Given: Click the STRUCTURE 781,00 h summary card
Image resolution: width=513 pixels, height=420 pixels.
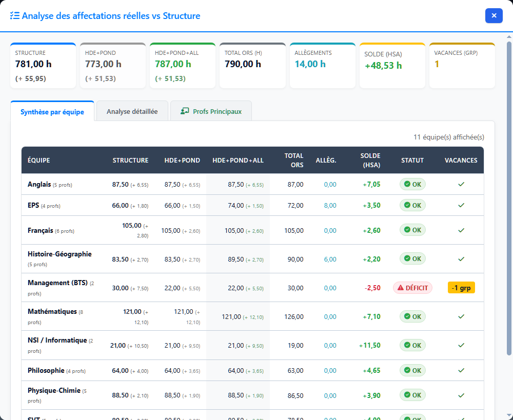Looking at the screenshot, I should (x=43, y=66).
